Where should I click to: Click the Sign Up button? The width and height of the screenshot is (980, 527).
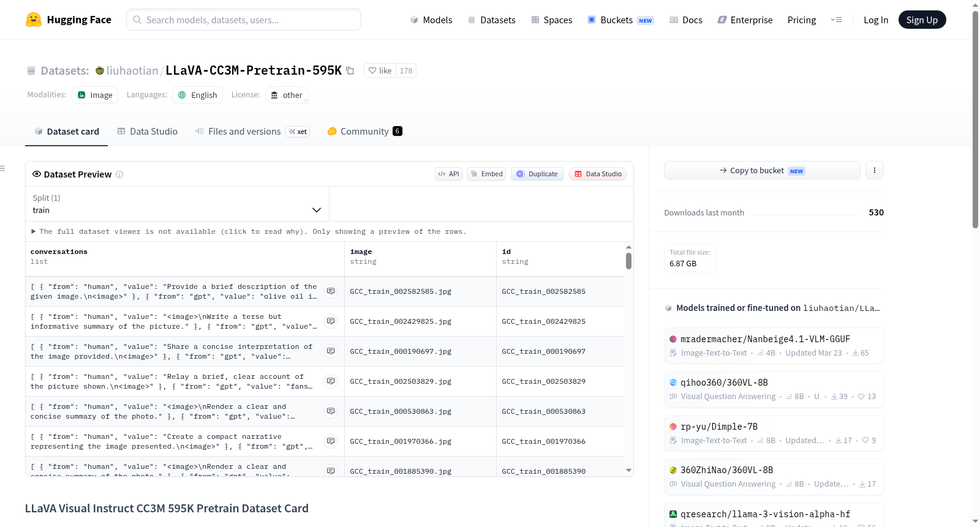pyautogui.click(x=922, y=20)
